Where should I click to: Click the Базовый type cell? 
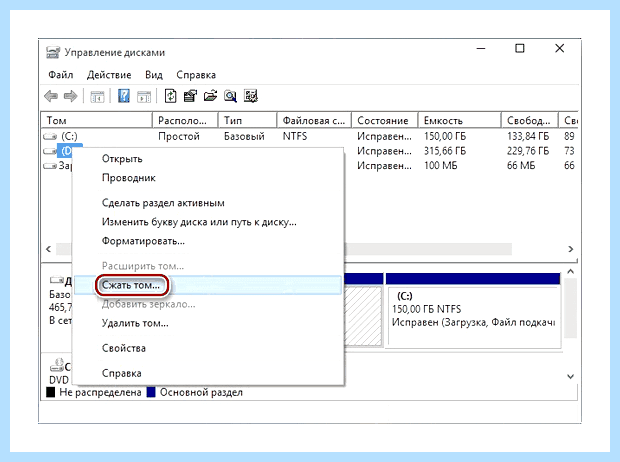click(x=244, y=136)
